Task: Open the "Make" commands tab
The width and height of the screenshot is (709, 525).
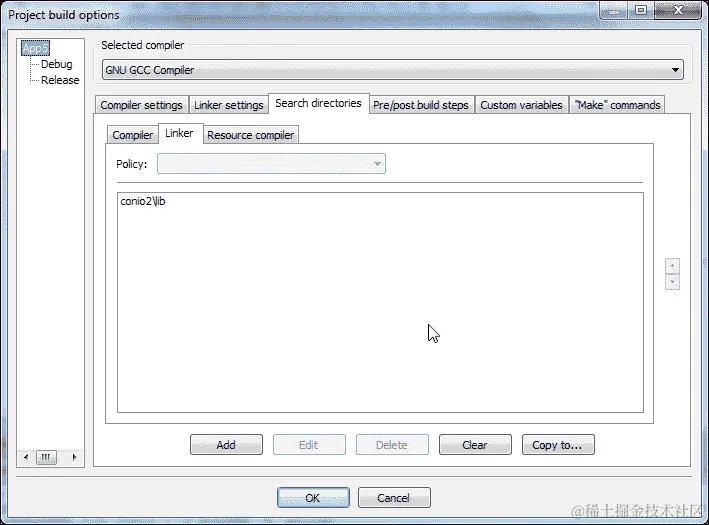Action: coord(617,105)
